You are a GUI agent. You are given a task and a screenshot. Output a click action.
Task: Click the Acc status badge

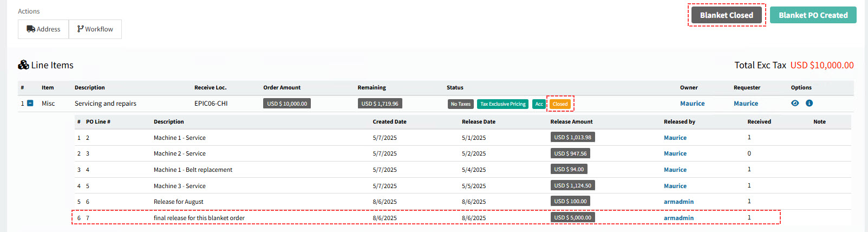(539, 104)
